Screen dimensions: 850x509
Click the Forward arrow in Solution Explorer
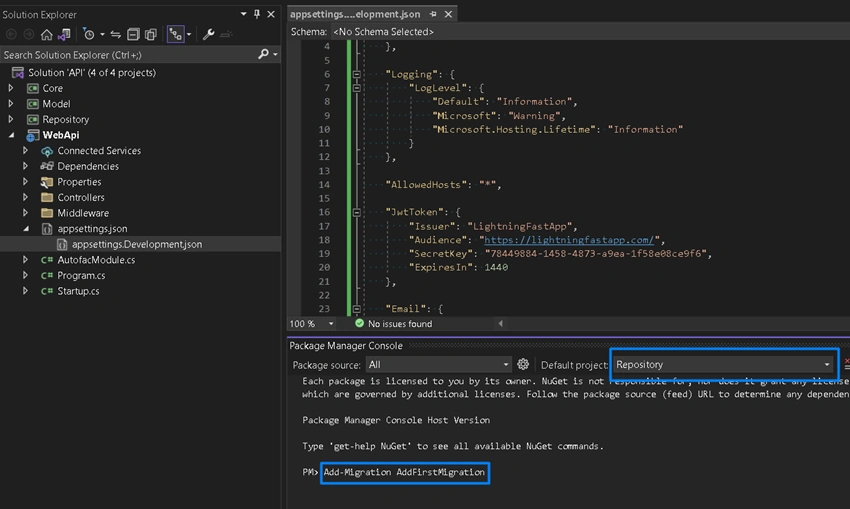29,35
